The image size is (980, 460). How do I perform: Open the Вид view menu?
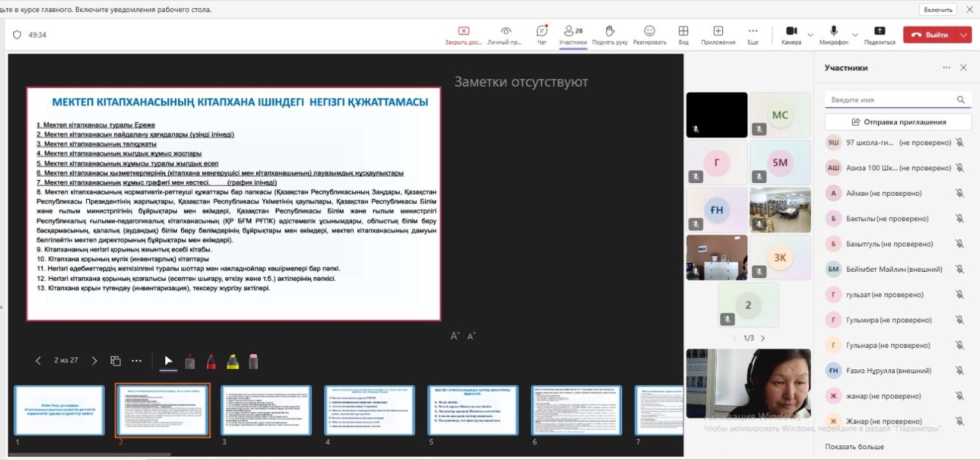pyautogui.click(x=683, y=34)
